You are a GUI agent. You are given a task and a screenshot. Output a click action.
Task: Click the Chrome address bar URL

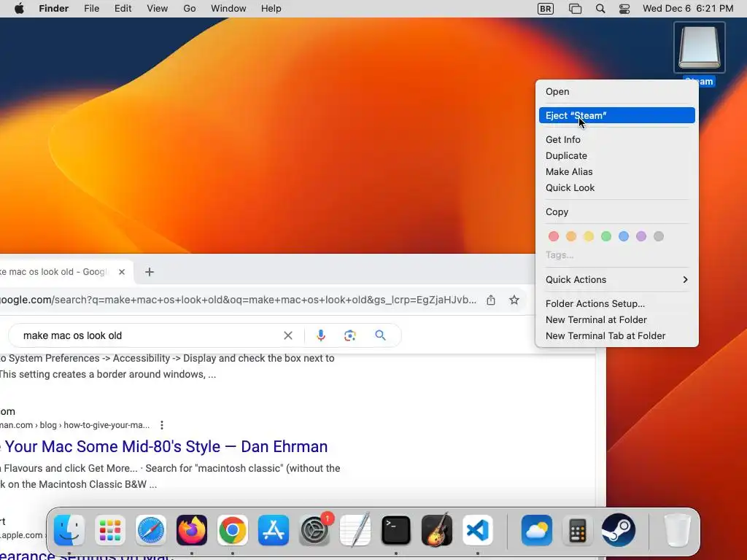click(x=239, y=300)
